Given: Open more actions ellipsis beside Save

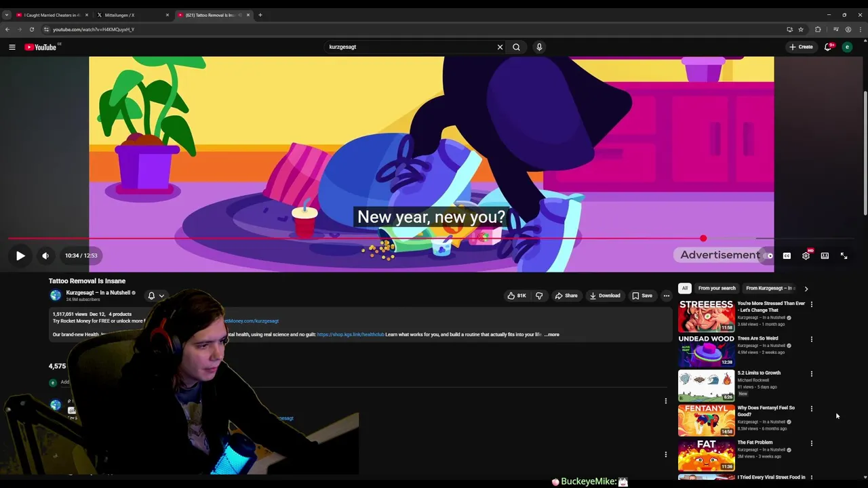Looking at the screenshot, I should 667,296.
